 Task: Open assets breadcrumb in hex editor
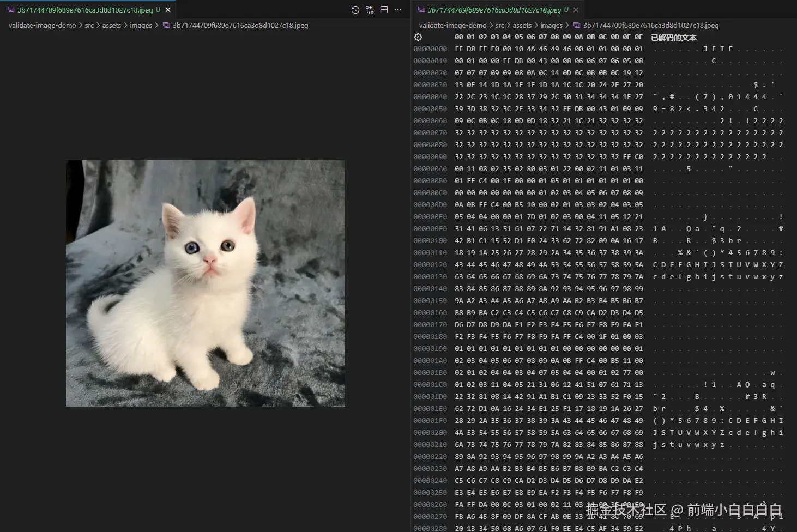(522, 25)
